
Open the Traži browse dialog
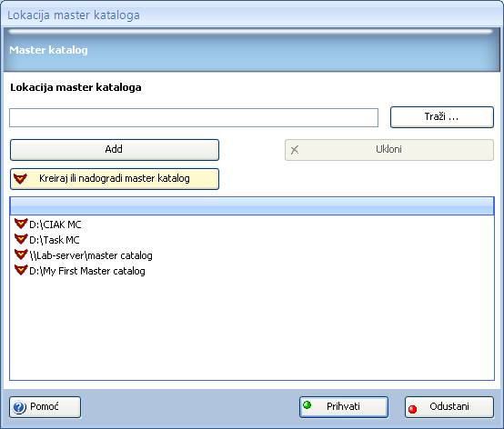[x=442, y=117]
